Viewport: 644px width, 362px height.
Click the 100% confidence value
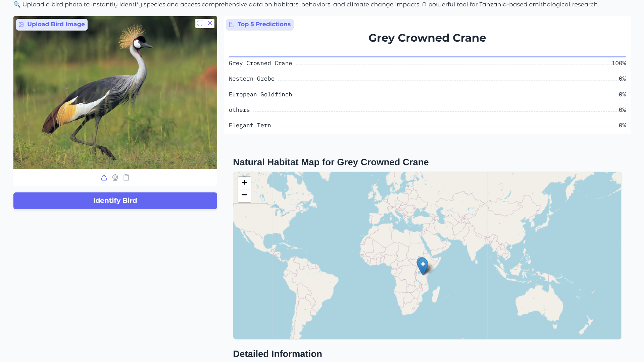pyautogui.click(x=618, y=63)
